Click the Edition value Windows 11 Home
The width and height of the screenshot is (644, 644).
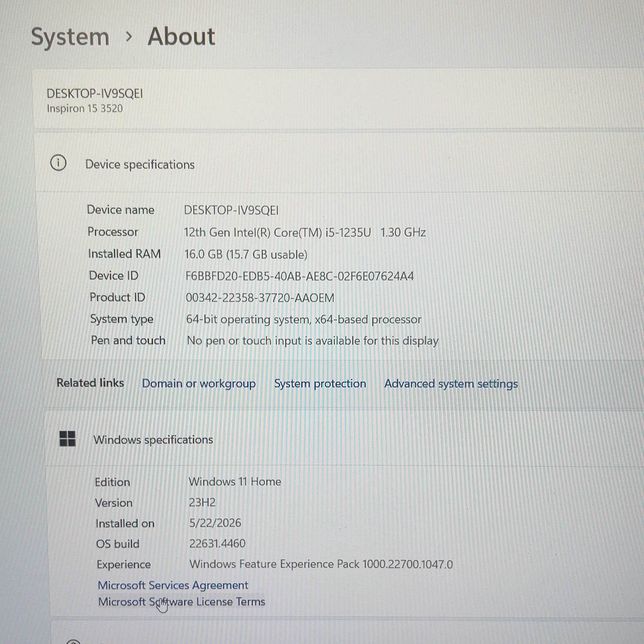(235, 481)
